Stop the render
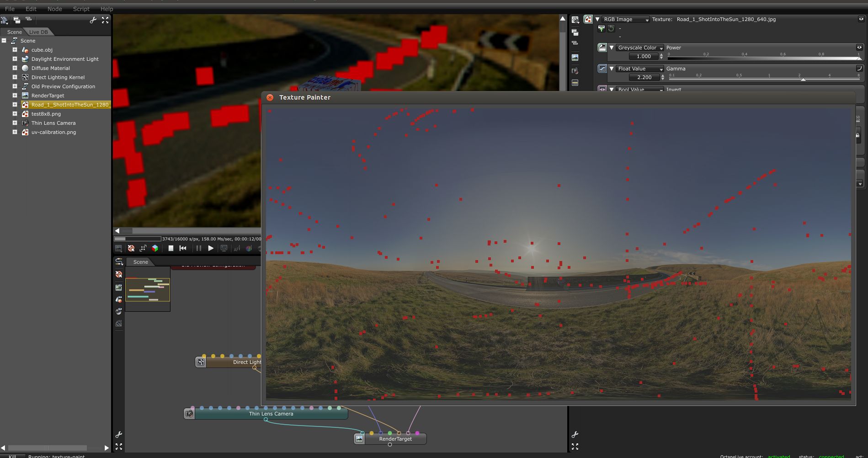The height and width of the screenshot is (458, 868). (170, 248)
